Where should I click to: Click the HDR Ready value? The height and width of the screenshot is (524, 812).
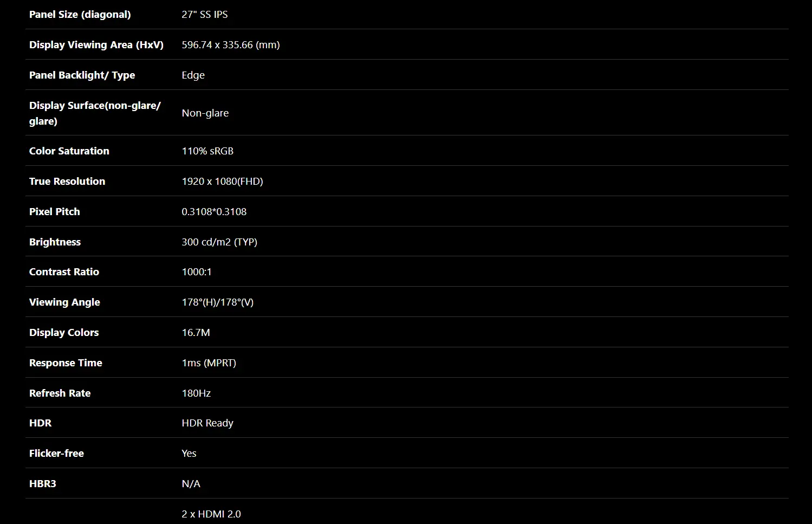207,423
